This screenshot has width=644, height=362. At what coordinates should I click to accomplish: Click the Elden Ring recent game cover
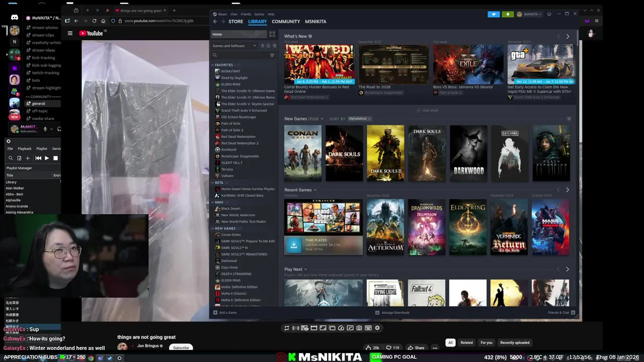click(x=468, y=227)
